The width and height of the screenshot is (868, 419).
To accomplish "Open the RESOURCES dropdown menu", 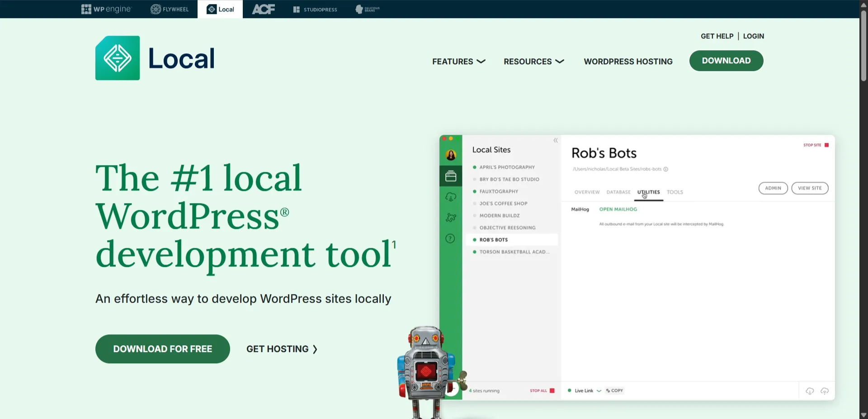I will [533, 62].
